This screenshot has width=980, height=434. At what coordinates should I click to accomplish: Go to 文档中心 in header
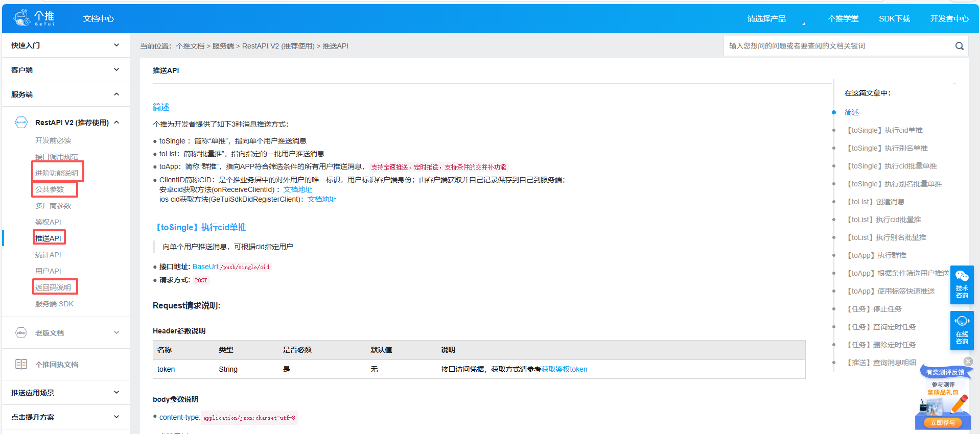click(99, 19)
